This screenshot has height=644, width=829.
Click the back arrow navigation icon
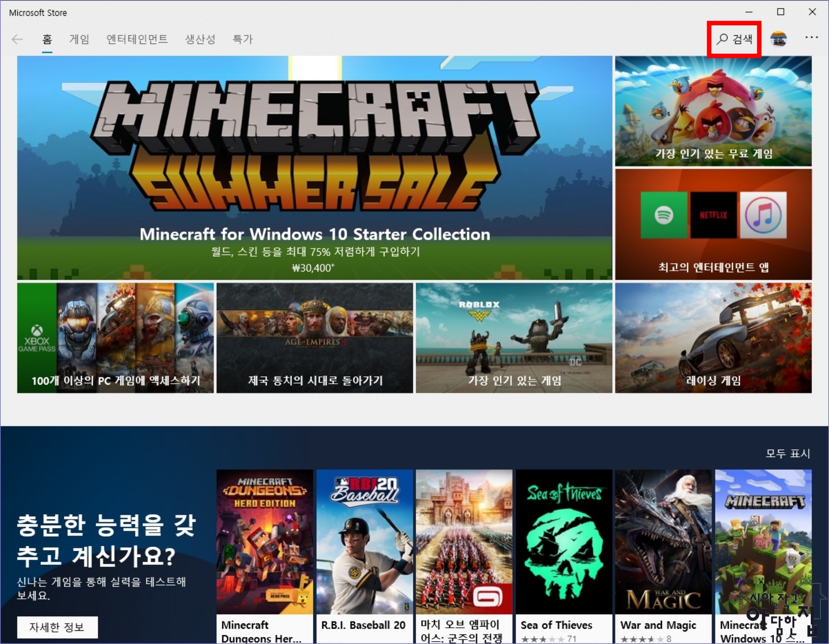pos(17,39)
